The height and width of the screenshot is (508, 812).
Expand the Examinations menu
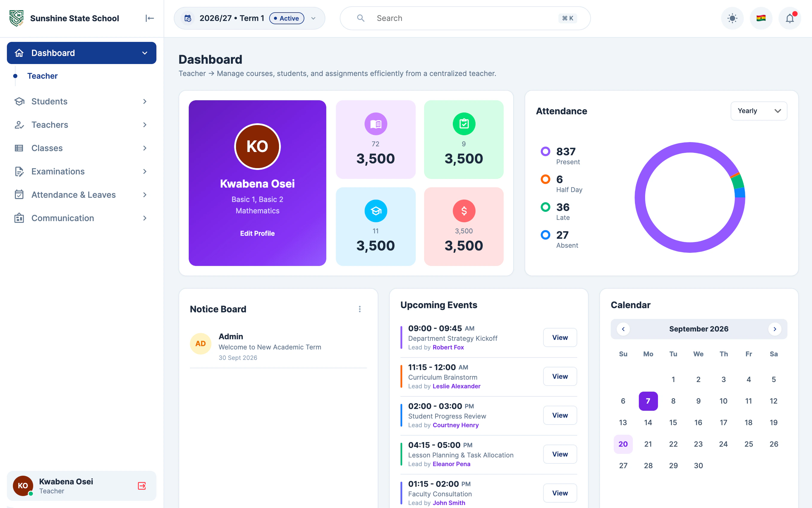click(x=82, y=171)
